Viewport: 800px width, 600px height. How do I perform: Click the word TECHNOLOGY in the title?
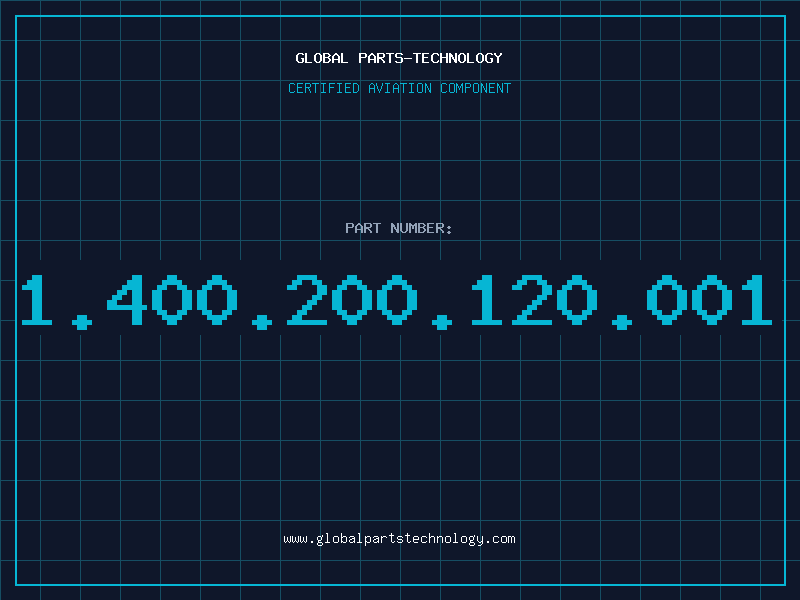(458, 58)
